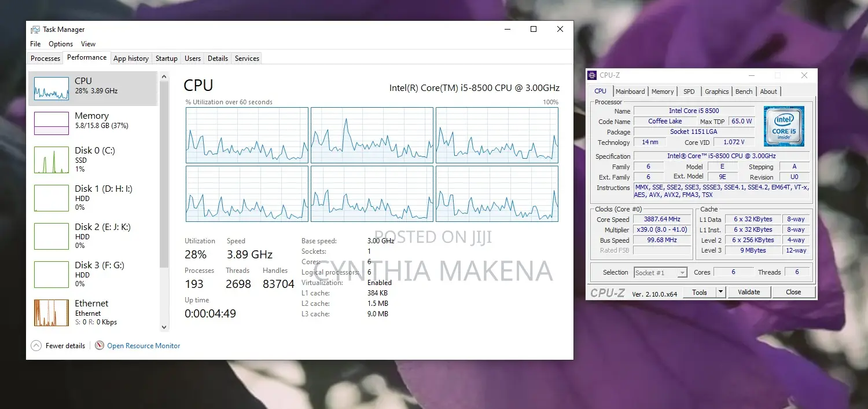Select the CPU tab in CPU-Z

pos(601,91)
